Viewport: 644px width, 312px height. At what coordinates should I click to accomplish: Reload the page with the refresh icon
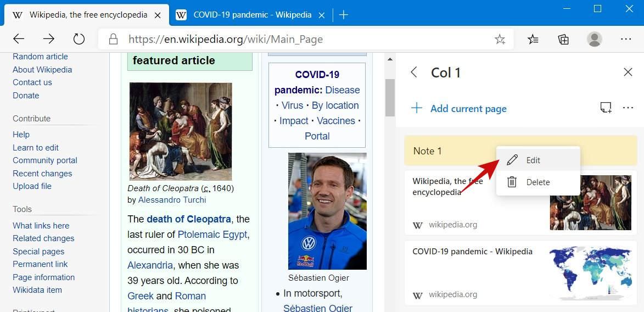(x=79, y=39)
